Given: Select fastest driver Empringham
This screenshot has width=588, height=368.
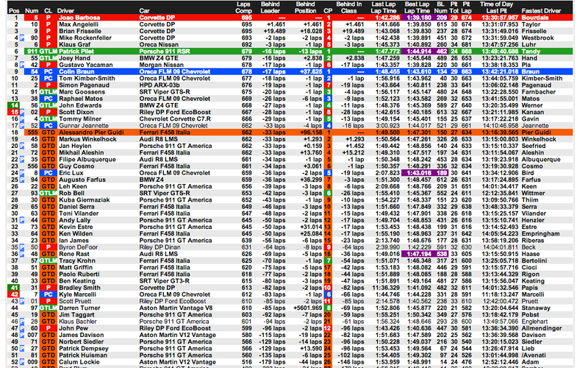Looking at the screenshot, I should 540,234.
